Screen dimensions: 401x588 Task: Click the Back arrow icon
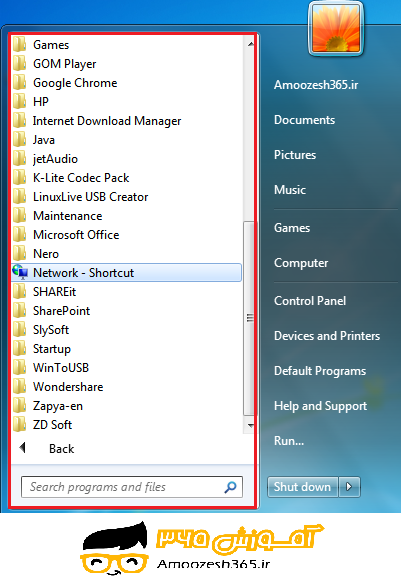23,448
